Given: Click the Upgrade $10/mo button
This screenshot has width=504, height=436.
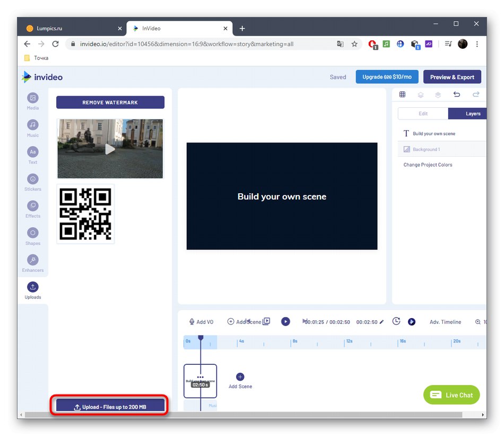Looking at the screenshot, I should pyautogui.click(x=387, y=77).
